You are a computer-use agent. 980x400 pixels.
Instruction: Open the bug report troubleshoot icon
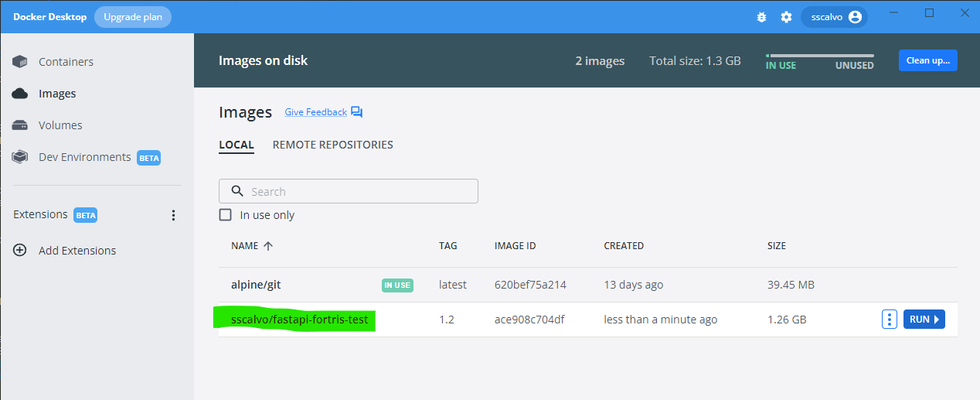pos(761,17)
